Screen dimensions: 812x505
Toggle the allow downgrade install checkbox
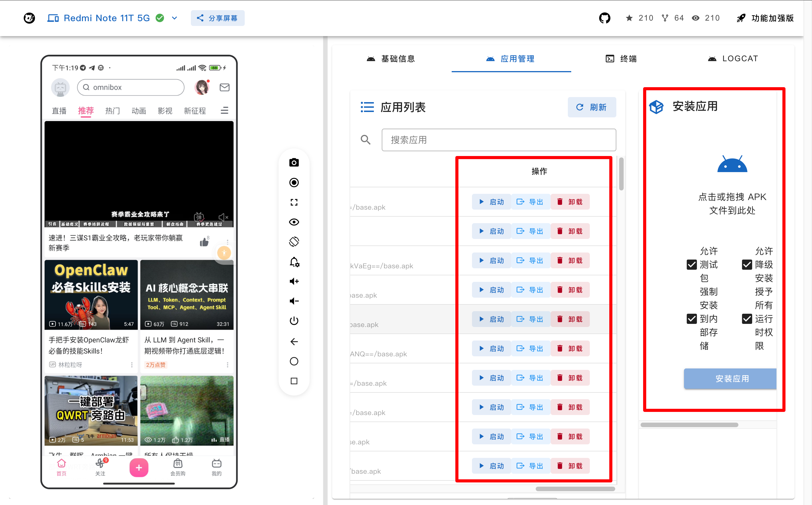747,265
